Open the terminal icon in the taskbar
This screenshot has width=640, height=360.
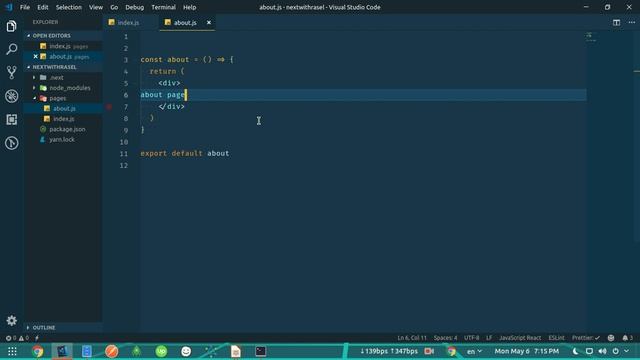(x=260, y=351)
